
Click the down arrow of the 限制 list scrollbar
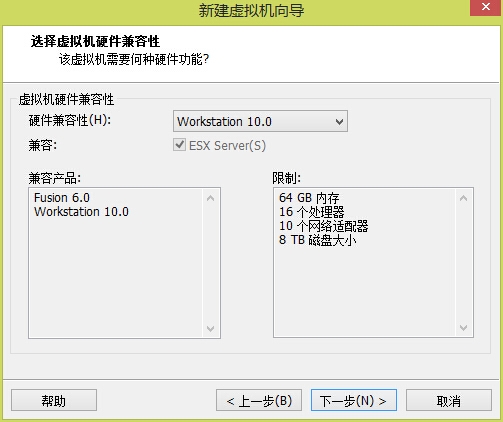point(463,328)
